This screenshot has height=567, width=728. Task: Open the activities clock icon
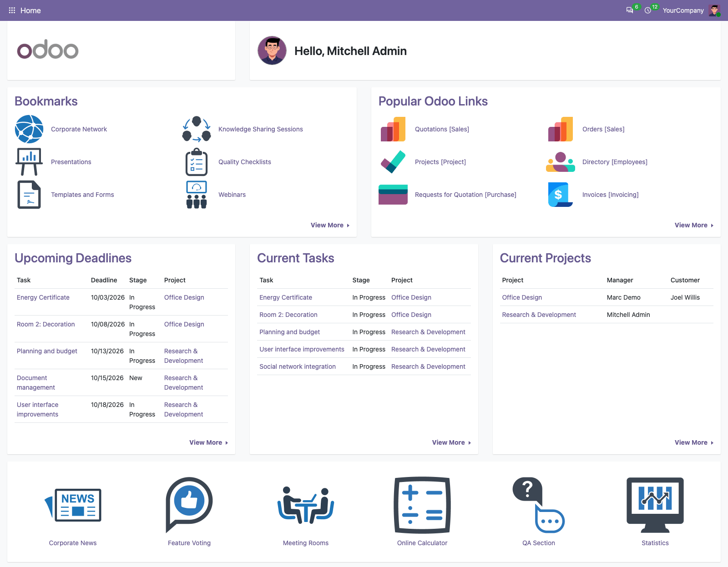[648, 10]
